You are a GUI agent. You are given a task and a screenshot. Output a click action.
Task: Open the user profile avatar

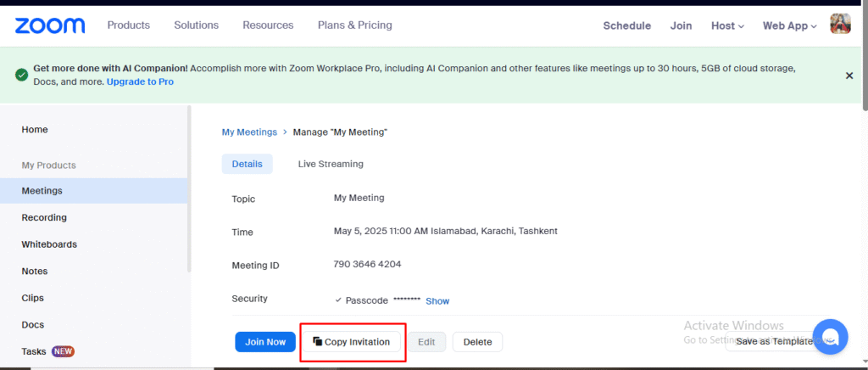coord(840,25)
